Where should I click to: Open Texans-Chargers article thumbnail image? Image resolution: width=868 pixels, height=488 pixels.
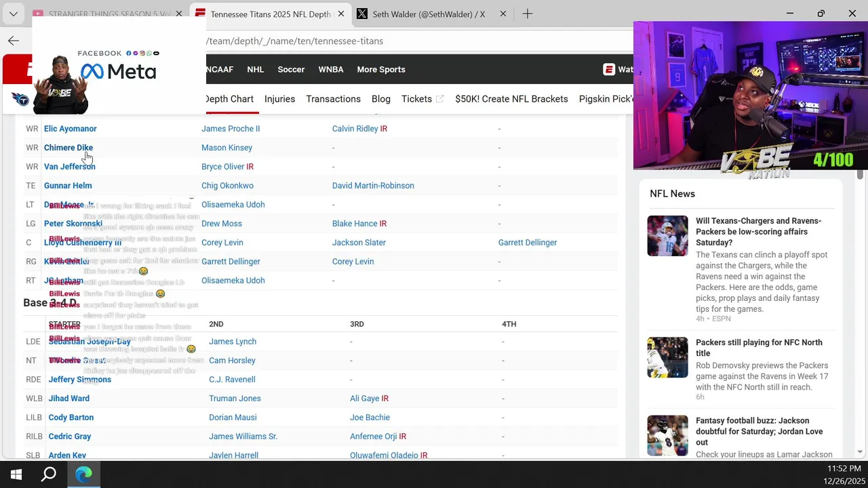click(x=667, y=236)
